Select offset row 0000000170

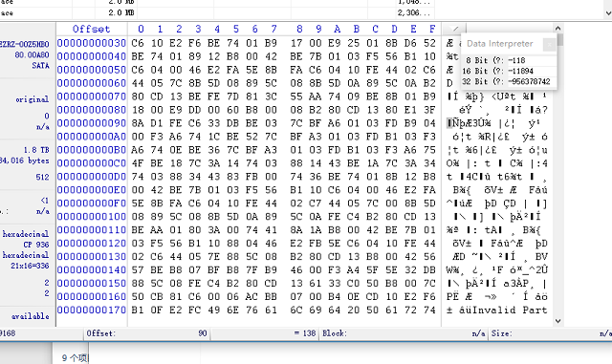(92, 310)
